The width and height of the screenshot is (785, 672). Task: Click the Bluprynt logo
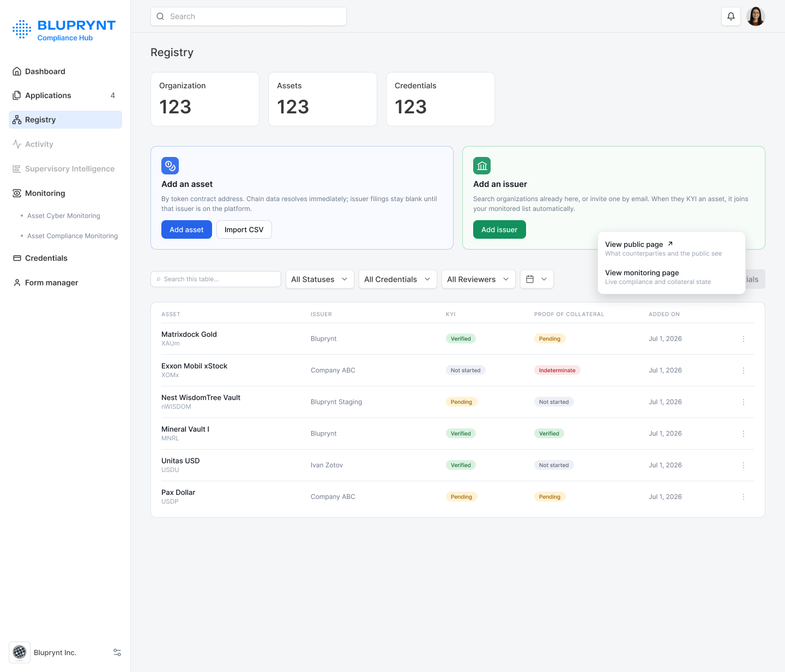(64, 30)
